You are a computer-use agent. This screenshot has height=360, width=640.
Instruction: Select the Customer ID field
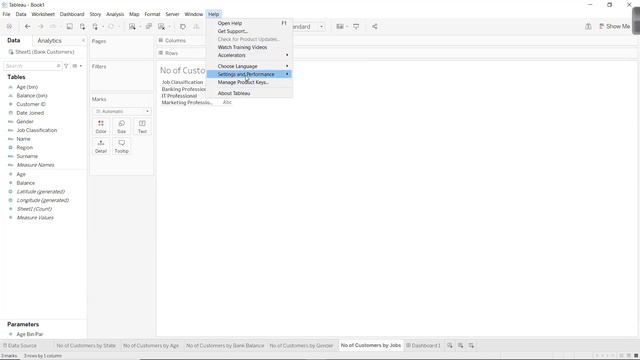click(31, 104)
